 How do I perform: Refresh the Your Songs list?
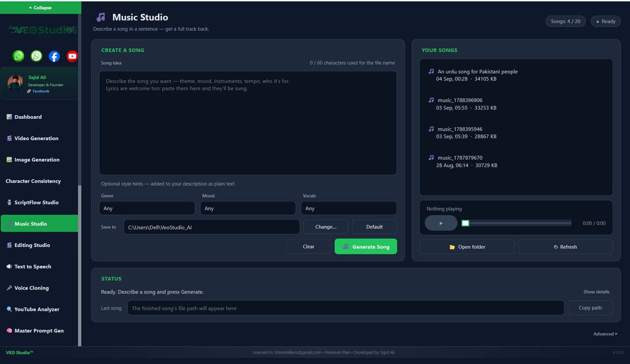(x=565, y=247)
